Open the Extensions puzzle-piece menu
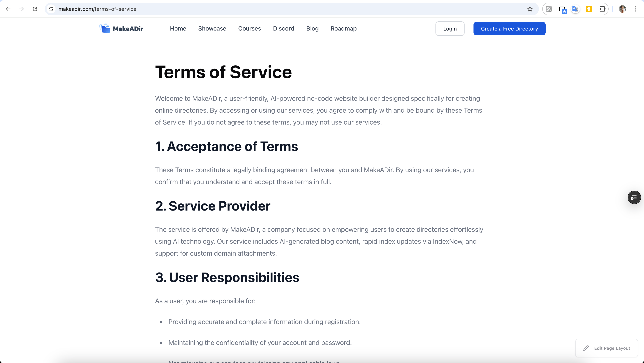 coord(602,9)
